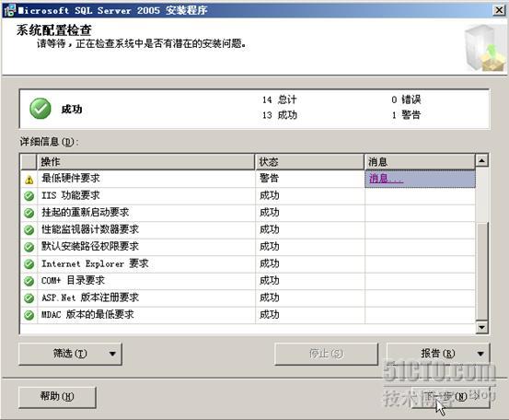Select the row 性能监视器计数器要求

pyautogui.click(x=248, y=230)
